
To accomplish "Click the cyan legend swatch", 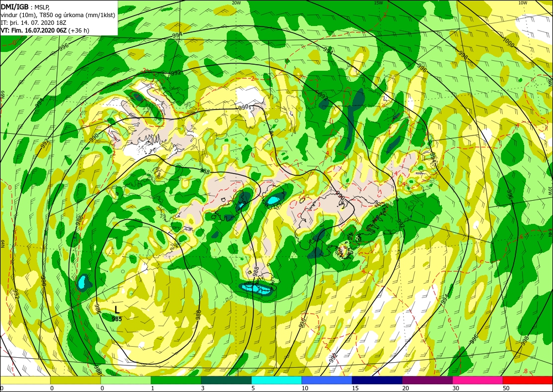I will (x=276, y=380).
